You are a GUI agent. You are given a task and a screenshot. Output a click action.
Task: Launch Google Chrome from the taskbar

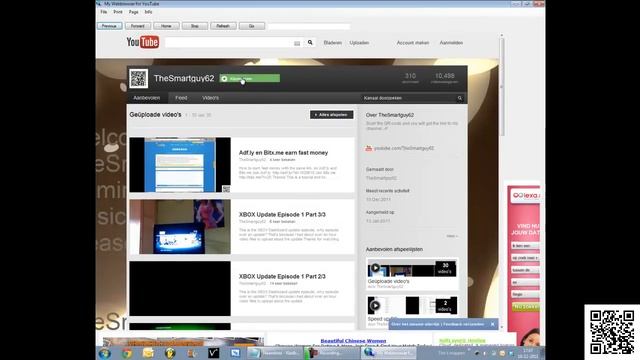[x=127, y=353]
